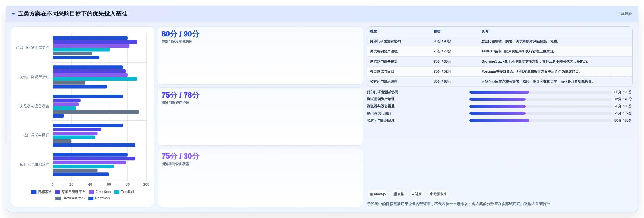Click the 目标差距 label in header

[x=624, y=14]
